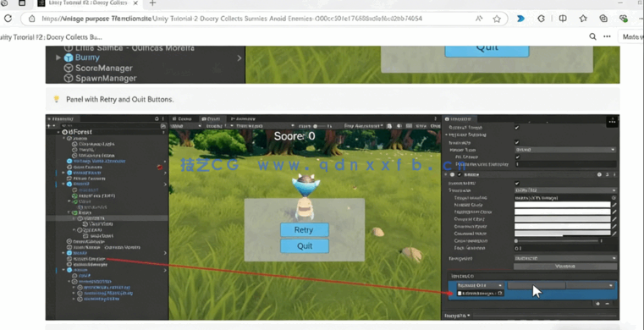Screen dimensions: 644x330
Task: Toggle the Raycast Target checkbox in Inspector
Action: [x=517, y=128]
